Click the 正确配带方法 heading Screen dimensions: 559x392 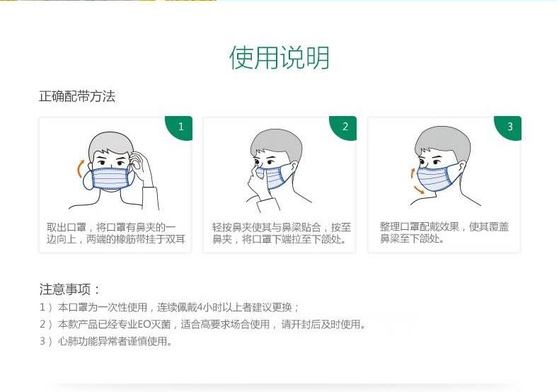(x=77, y=96)
